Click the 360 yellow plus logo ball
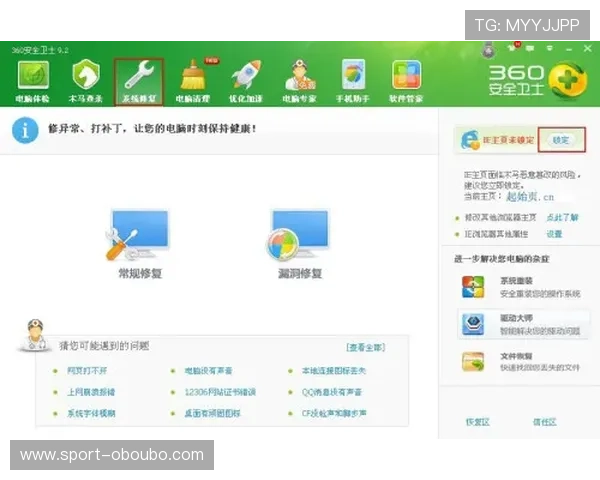The image size is (600, 480). coord(567,81)
